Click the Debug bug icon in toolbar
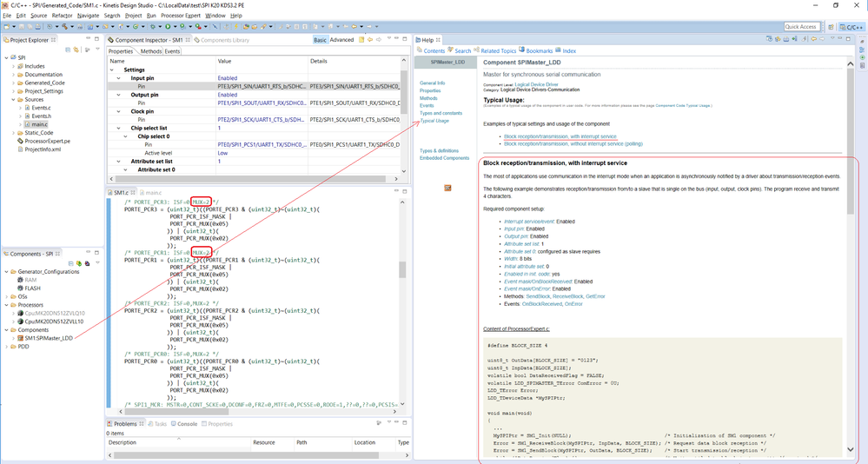Viewport: 868px width, 464px height. tap(153, 26)
